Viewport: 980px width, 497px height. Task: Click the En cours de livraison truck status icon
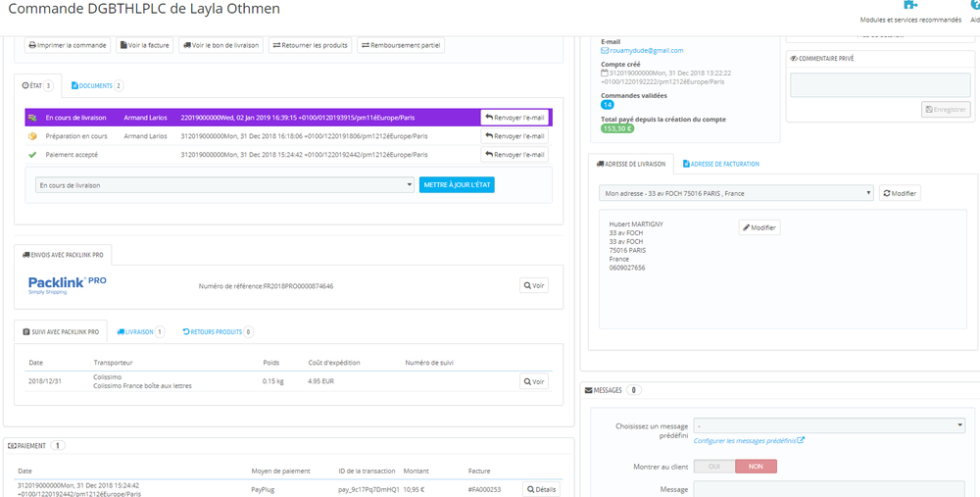tap(32, 118)
